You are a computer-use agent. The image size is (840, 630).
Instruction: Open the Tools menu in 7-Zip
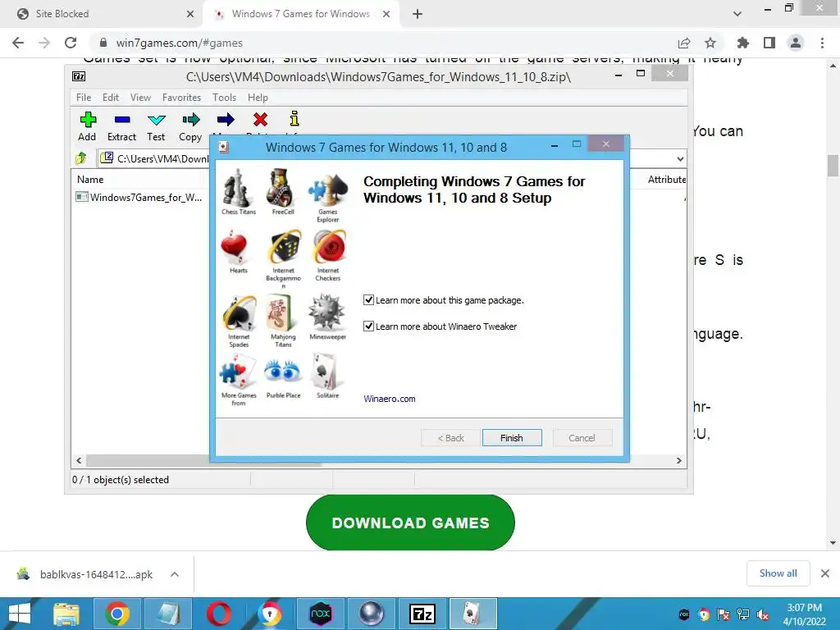(x=224, y=98)
